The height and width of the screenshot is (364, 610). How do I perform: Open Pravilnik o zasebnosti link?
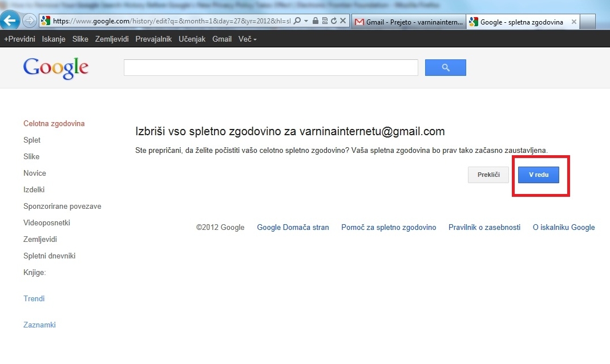[x=484, y=227]
